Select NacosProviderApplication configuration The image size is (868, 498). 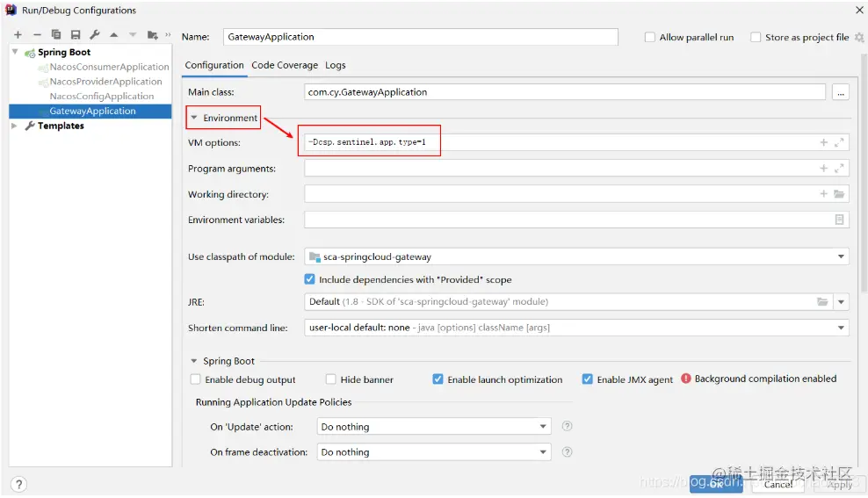click(105, 82)
